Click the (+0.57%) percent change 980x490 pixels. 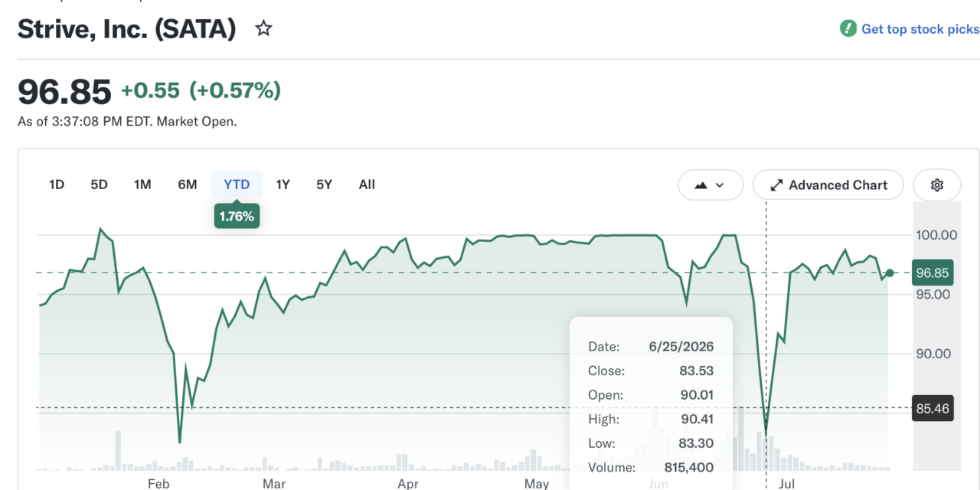(x=235, y=91)
